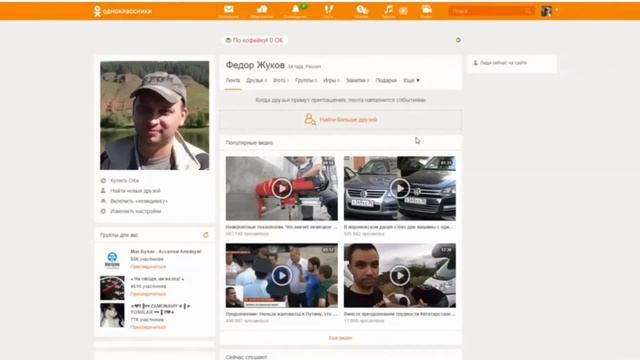Screen dimensions: 640x360
Task: Switch to the Друзья tab
Action: pos(256,80)
